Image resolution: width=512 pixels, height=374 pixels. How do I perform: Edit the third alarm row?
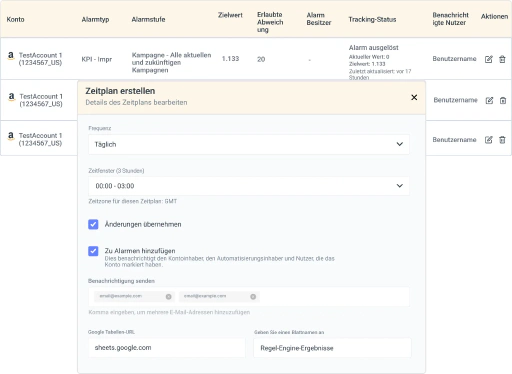point(489,140)
